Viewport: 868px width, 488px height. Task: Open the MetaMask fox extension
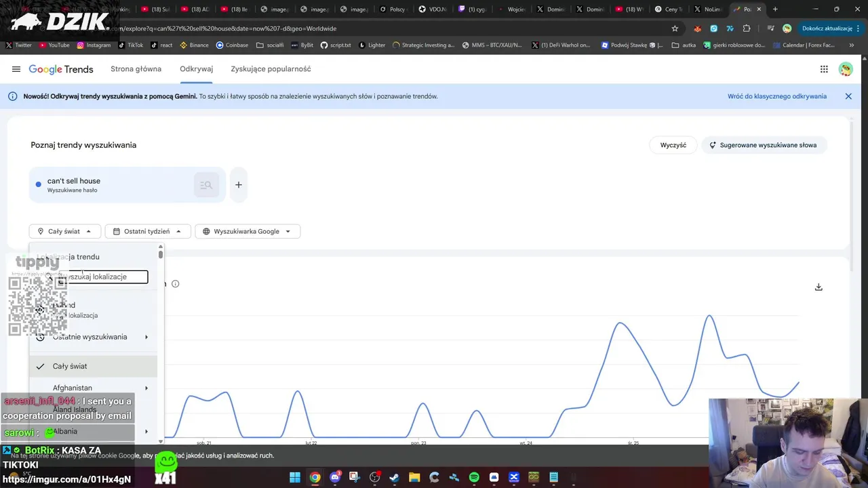tap(697, 28)
